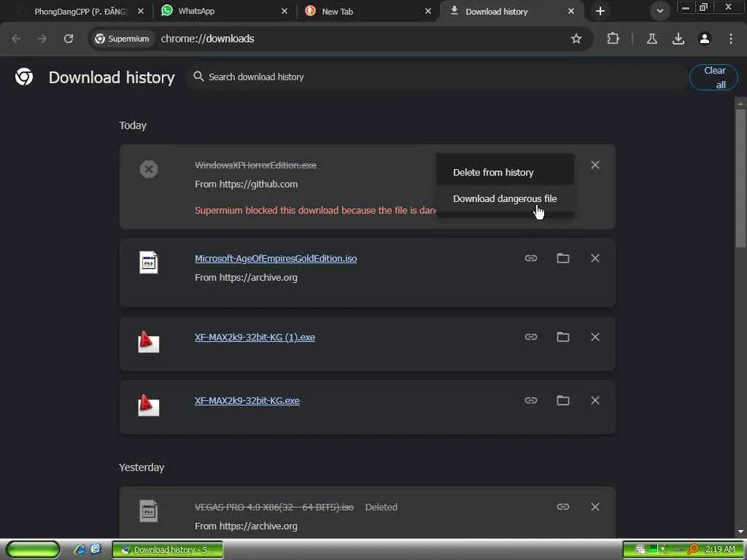Click the Supermium logo beside Download history
This screenshot has height=560, width=747.
point(24,77)
